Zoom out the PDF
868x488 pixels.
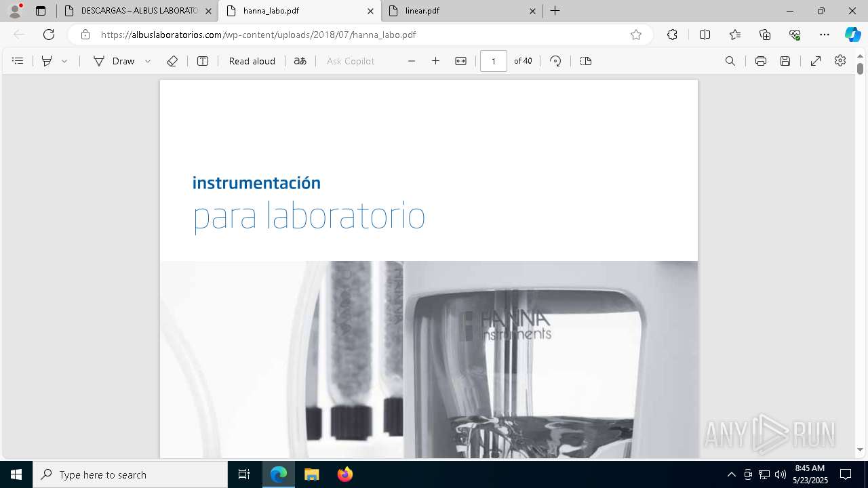412,61
